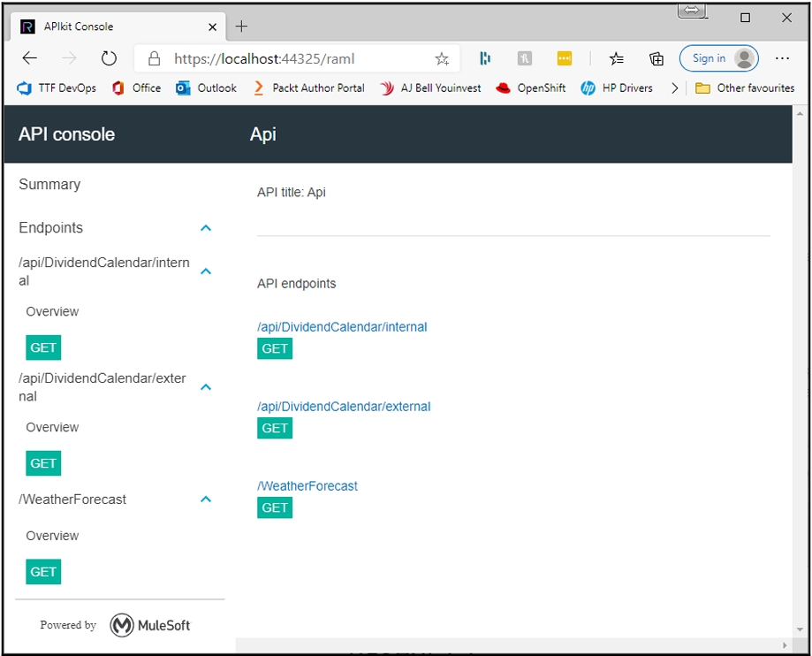Collapse the /api/DividendCalendar/external sidebar chevron

pos(206,387)
